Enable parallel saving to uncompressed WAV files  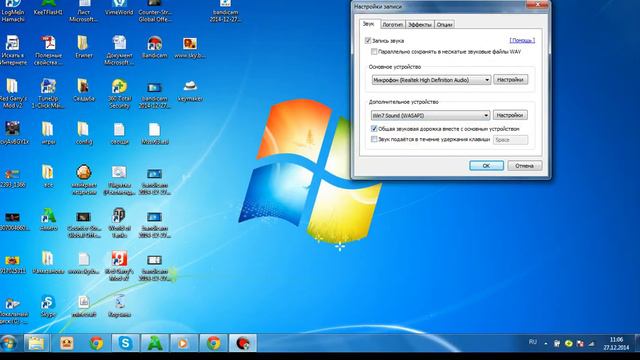click(374, 52)
